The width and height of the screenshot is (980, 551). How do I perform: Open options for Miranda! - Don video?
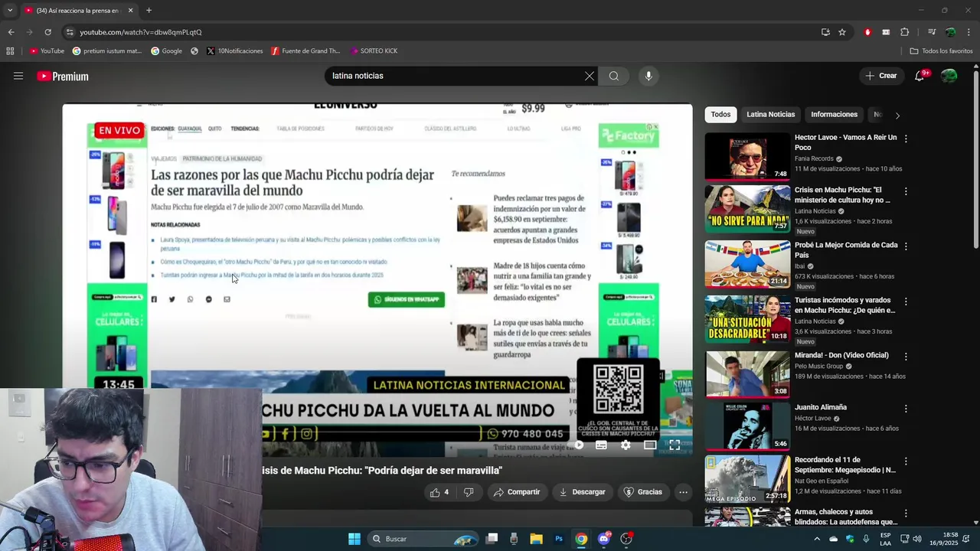tap(906, 357)
